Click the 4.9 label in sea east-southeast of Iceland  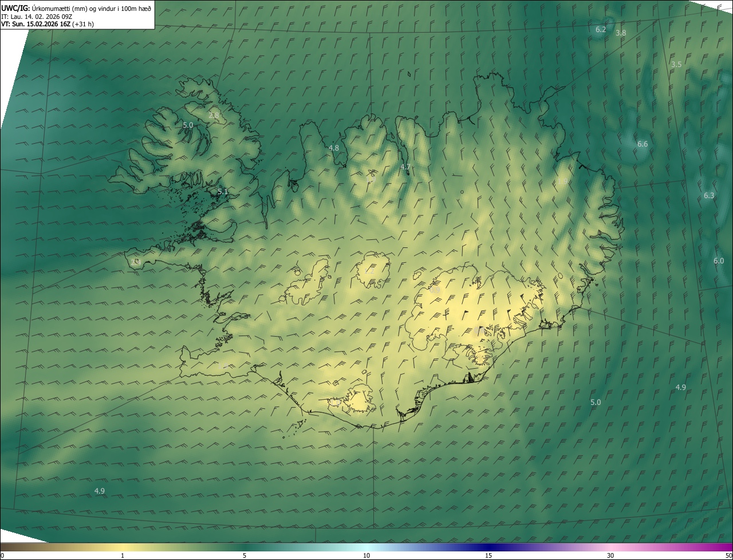click(680, 388)
